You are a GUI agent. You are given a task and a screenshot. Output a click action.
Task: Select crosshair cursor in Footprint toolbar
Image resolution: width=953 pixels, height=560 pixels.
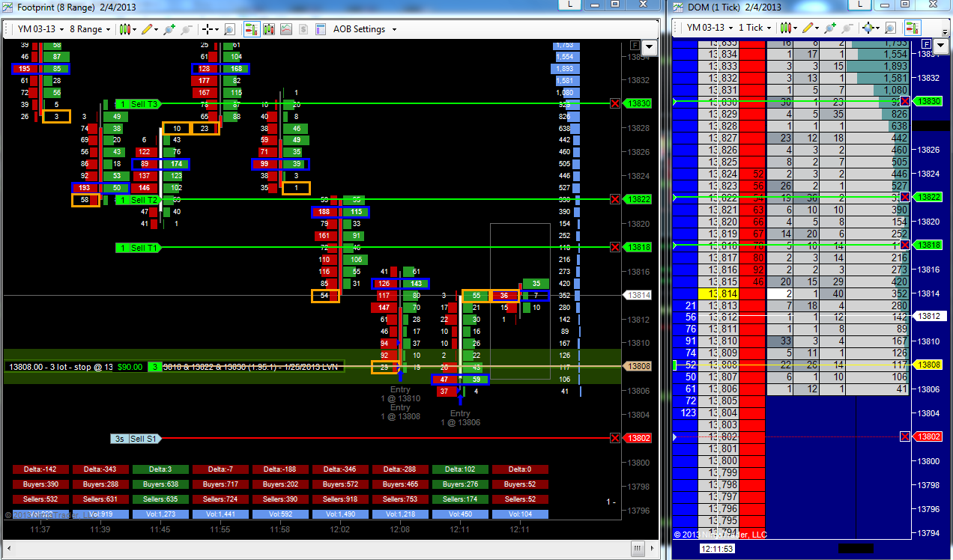coord(208,29)
